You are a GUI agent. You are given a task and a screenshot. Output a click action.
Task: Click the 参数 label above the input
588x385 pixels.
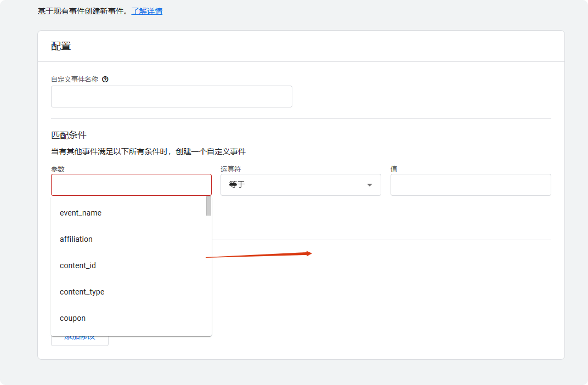point(58,169)
